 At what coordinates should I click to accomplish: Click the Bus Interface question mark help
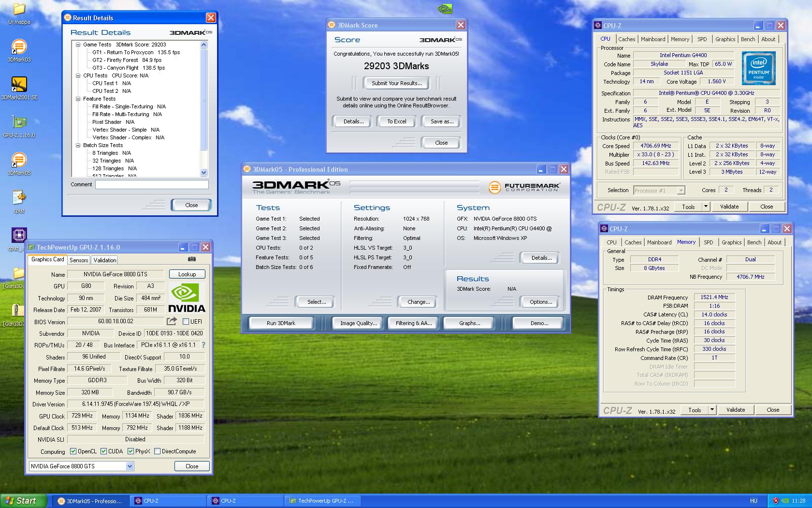203,345
